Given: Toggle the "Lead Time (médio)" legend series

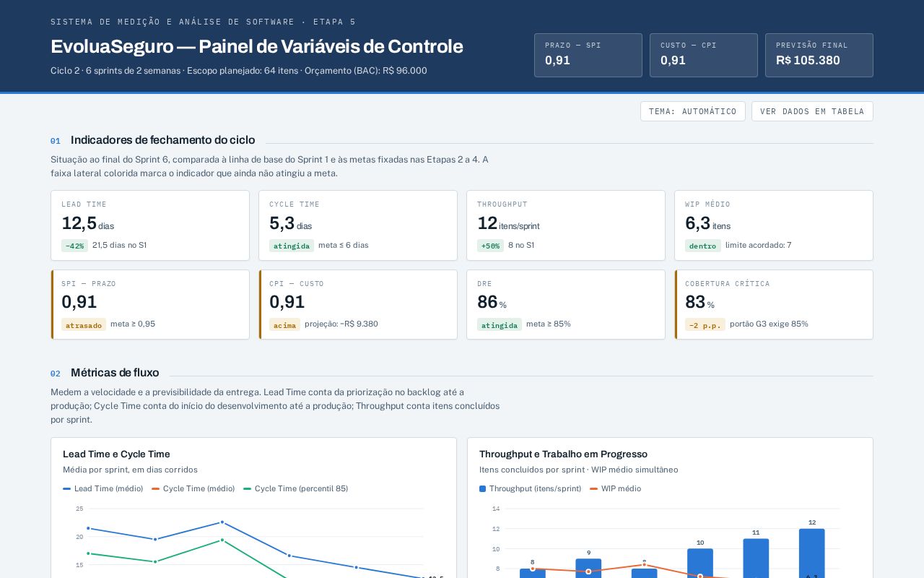Looking at the screenshot, I should coord(103,488).
